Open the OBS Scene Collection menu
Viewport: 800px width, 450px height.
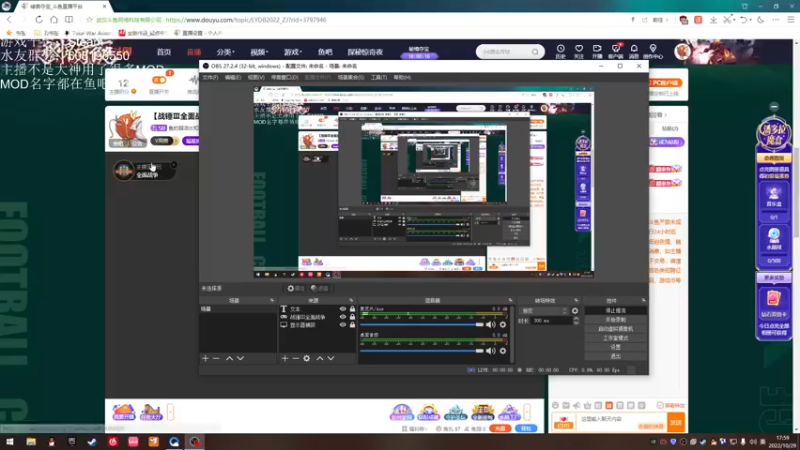(351, 78)
